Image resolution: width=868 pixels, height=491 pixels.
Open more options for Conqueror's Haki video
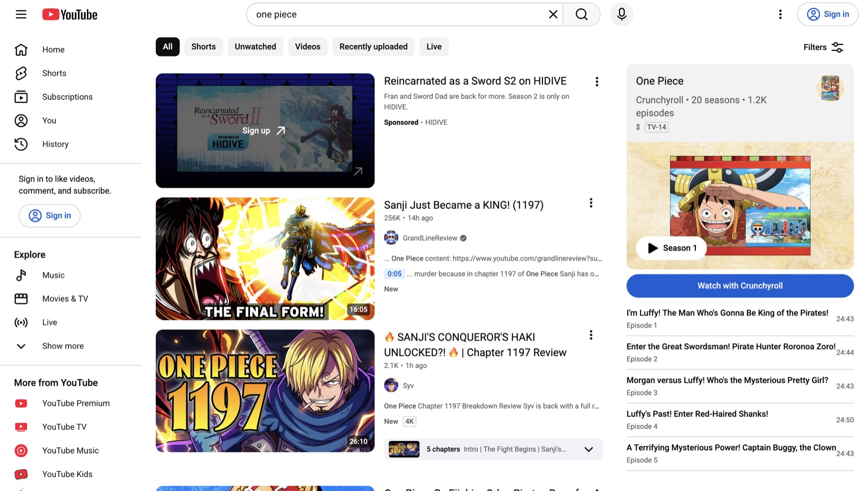[591, 335]
